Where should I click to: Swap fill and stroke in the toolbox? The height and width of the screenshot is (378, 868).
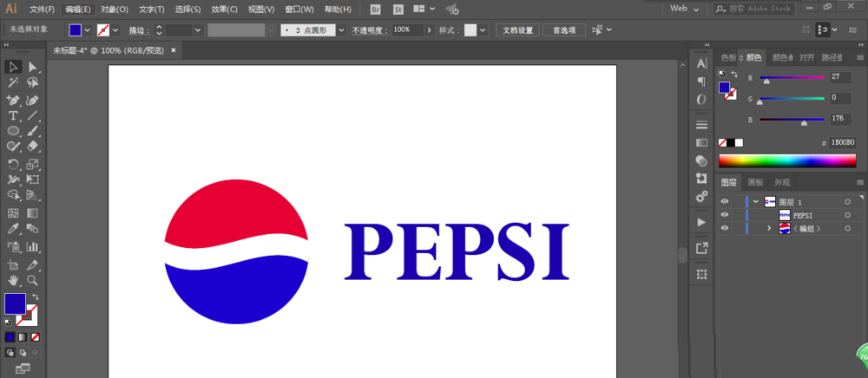point(36,297)
